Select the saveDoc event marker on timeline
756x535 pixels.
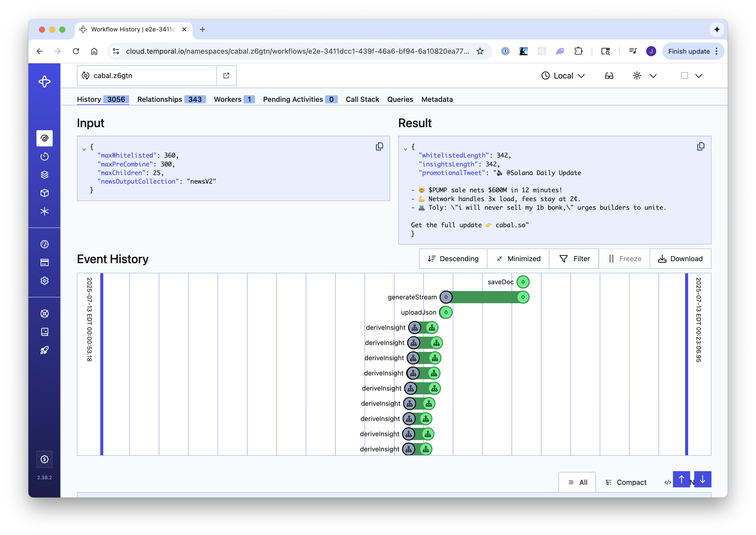pos(523,282)
